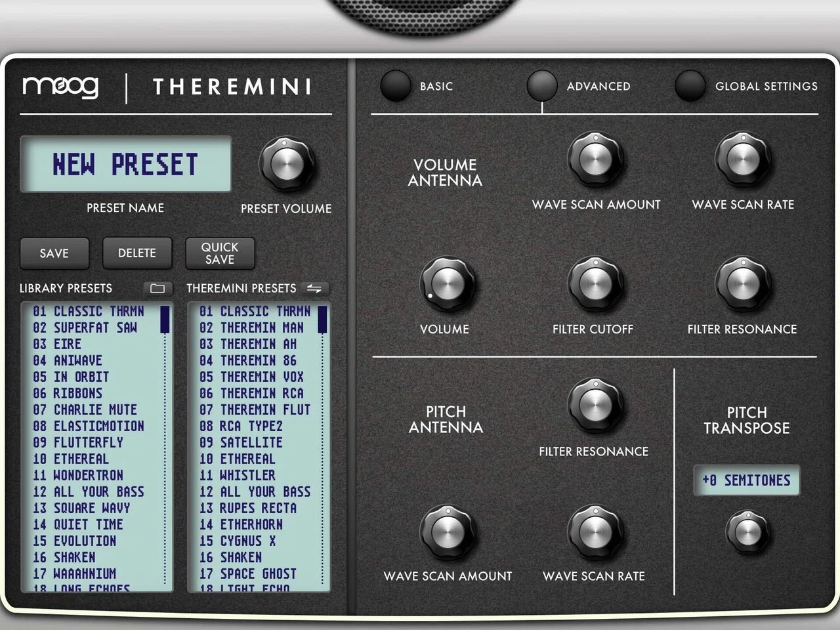Select Theremini preset 02 THEREMIN MAN
Screen dimensions: 840x630
point(252,327)
